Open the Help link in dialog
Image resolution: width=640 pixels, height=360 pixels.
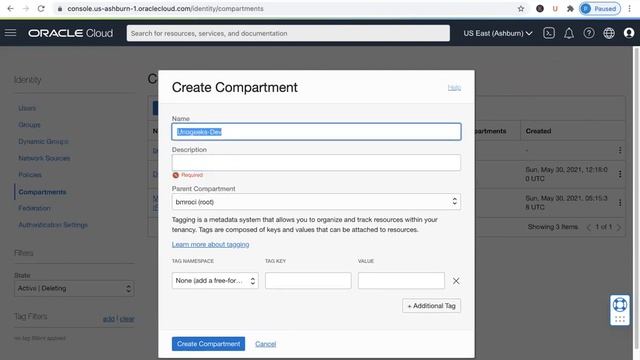point(454,88)
